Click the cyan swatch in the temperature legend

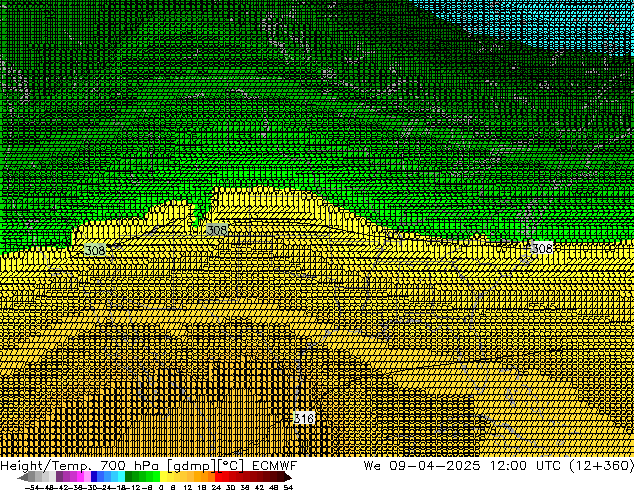click(x=121, y=477)
